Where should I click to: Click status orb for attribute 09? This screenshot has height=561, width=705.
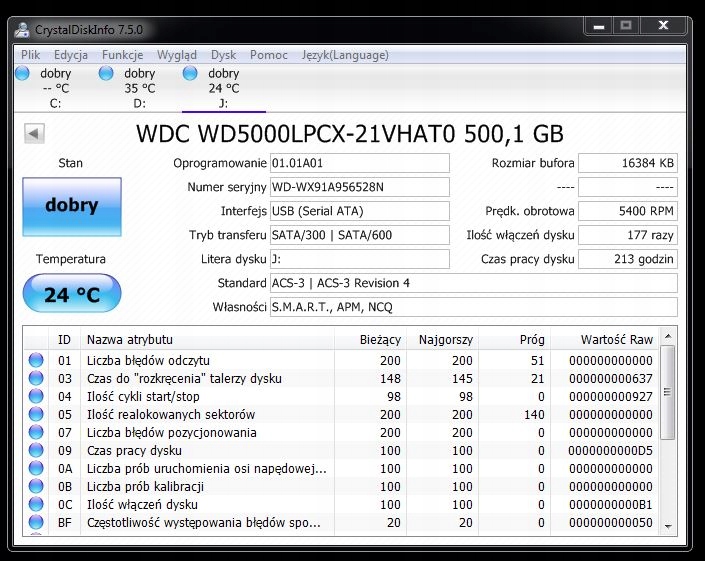coord(36,450)
